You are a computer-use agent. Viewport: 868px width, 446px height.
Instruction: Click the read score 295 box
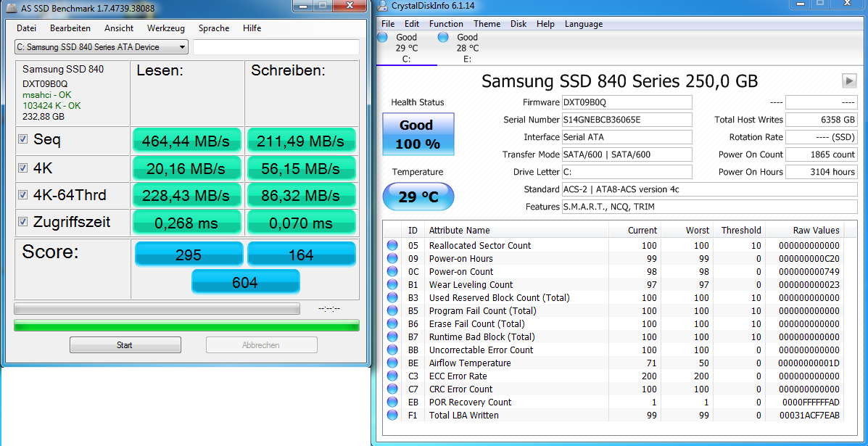click(189, 255)
